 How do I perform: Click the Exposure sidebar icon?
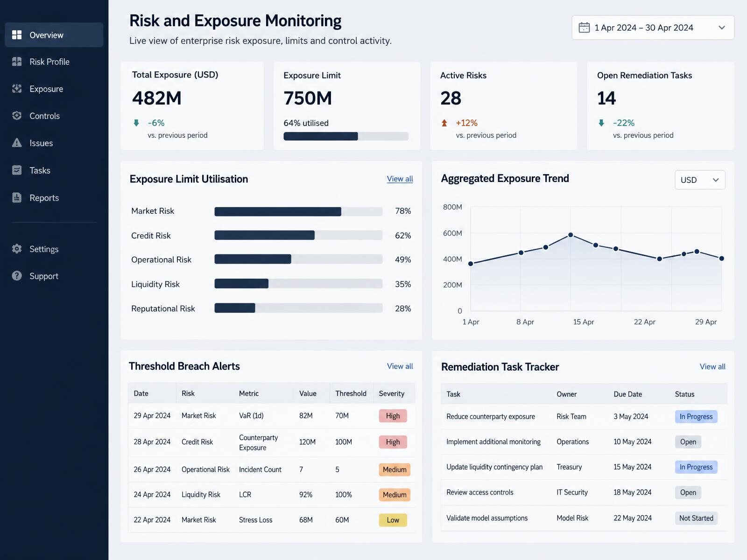pyautogui.click(x=17, y=89)
